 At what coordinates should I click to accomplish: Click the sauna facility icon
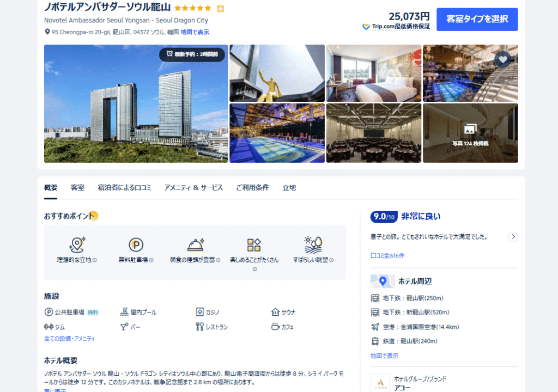(275, 312)
